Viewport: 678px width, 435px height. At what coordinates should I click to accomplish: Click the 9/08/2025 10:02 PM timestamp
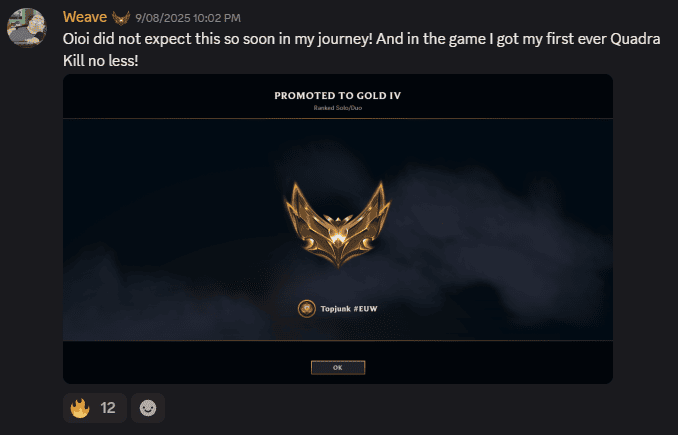[188, 18]
